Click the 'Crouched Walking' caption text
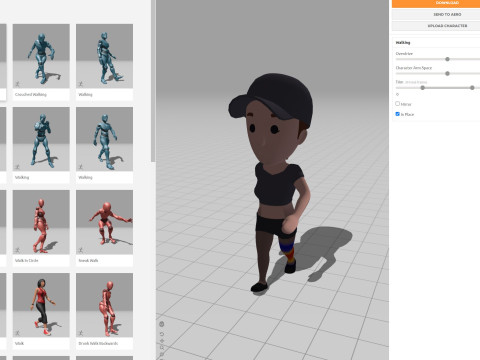This screenshot has height=360, width=480. click(x=31, y=94)
